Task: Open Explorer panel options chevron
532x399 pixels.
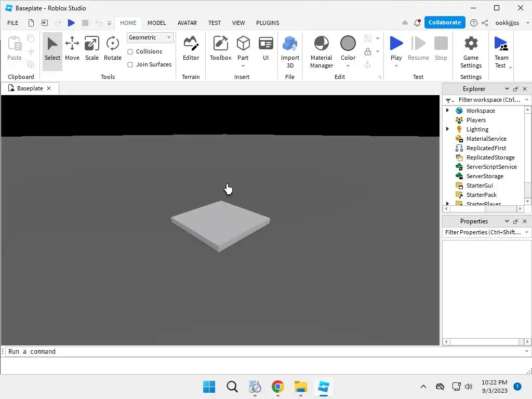Action: [507, 88]
